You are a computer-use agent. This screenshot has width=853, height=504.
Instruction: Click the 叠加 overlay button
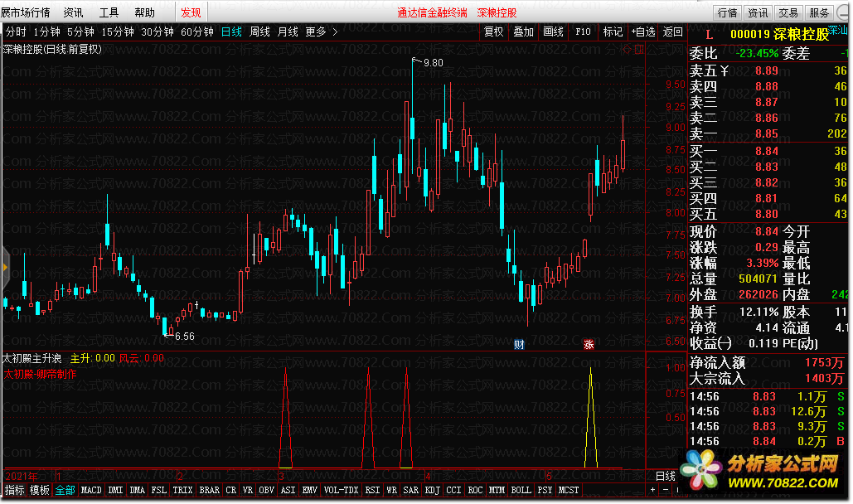pos(523,32)
